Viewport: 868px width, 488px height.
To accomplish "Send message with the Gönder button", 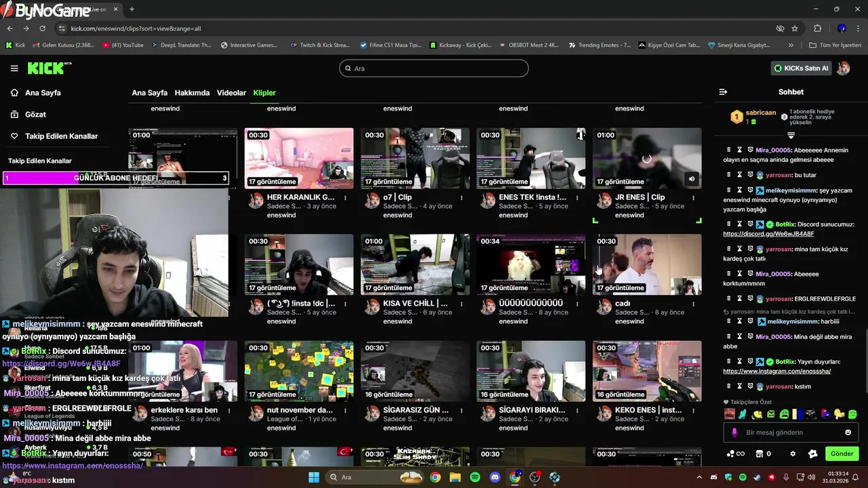I will (842, 454).
